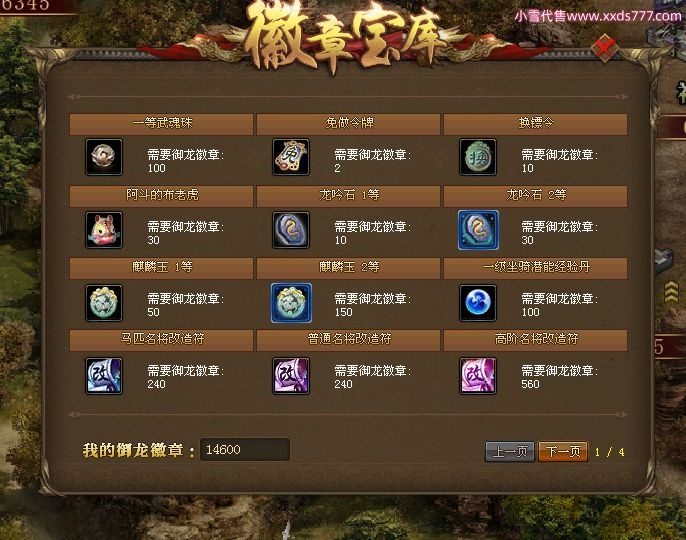Select the 麒麟玉 1等 jade icon
The height and width of the screenshot is (540, 686).
pyautogui.click(x=104, y=303)
